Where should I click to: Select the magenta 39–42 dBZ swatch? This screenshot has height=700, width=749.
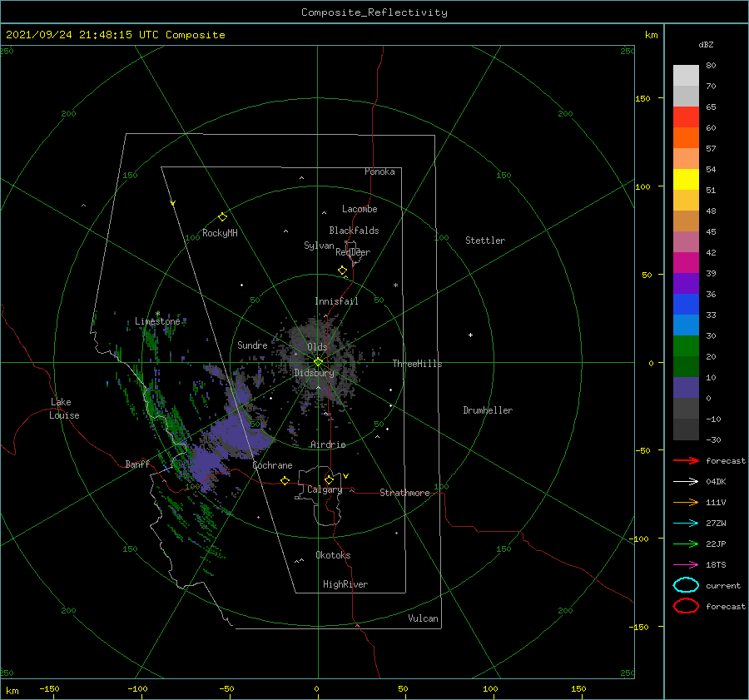[686, 263]
